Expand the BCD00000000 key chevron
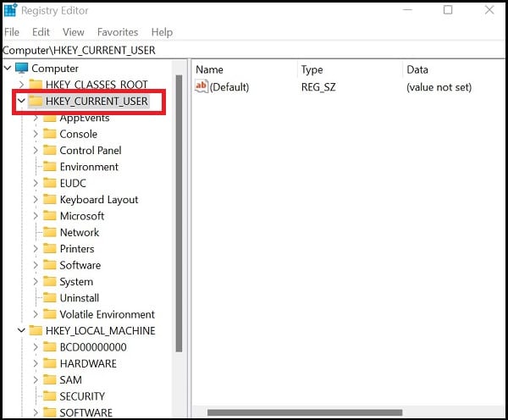Screen dimensions: 508x420 (x=36, y=347)
